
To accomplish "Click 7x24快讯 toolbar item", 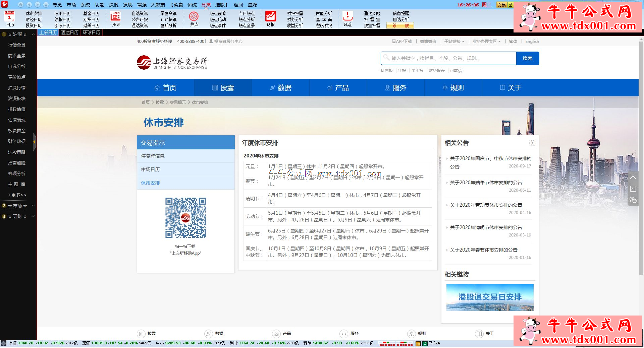I will (x=168, y=19).
